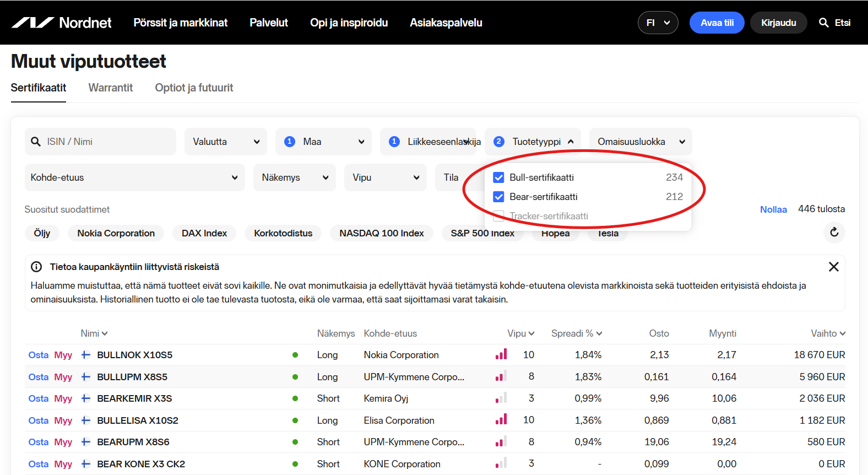Open the Omaisuusluokka filter dropdown

(x=641, y=142)
